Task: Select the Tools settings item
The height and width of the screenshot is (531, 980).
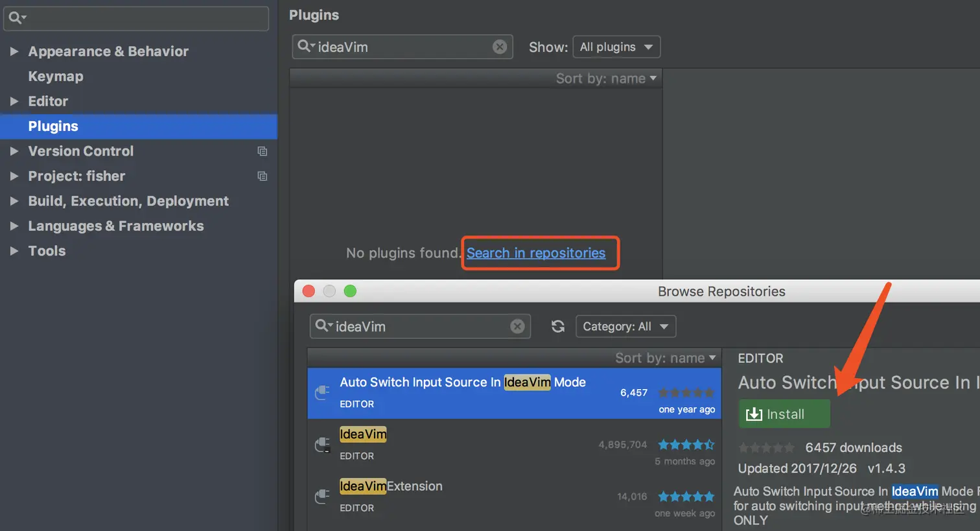Action: tap(47, 251)
